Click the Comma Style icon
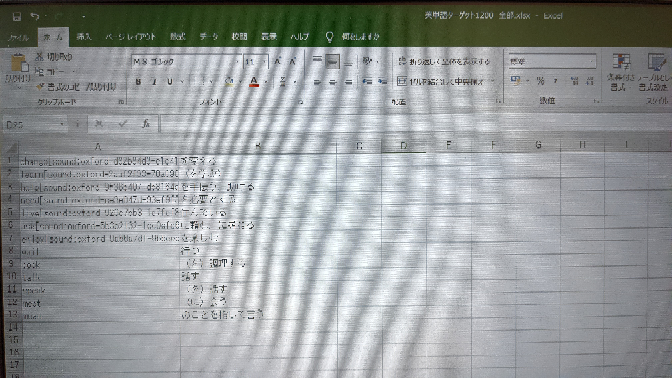 [x=555, y=81]
